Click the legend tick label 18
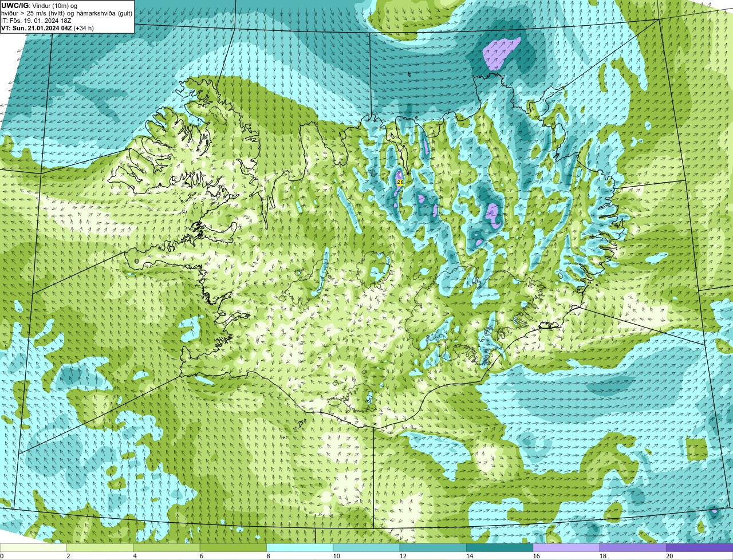This screenshot has width=733, height=560. (x=602, y=556)
